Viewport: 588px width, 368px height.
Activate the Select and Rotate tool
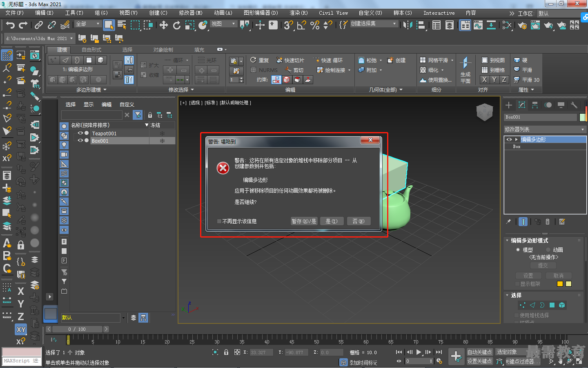click(x=177, y=25)
